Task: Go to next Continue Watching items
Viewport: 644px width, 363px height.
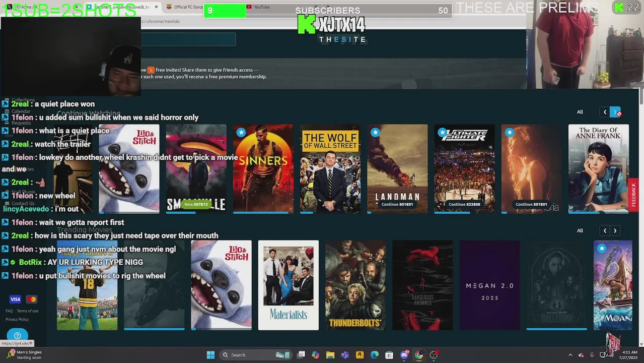Action: pos(615,112)
